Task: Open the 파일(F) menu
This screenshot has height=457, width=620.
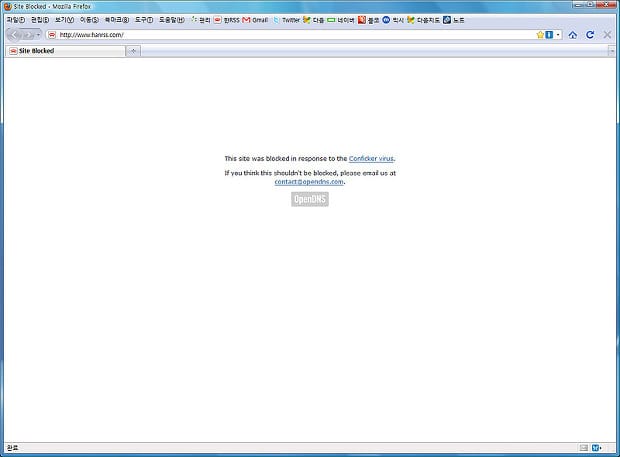Action: (x=16, y=20)
